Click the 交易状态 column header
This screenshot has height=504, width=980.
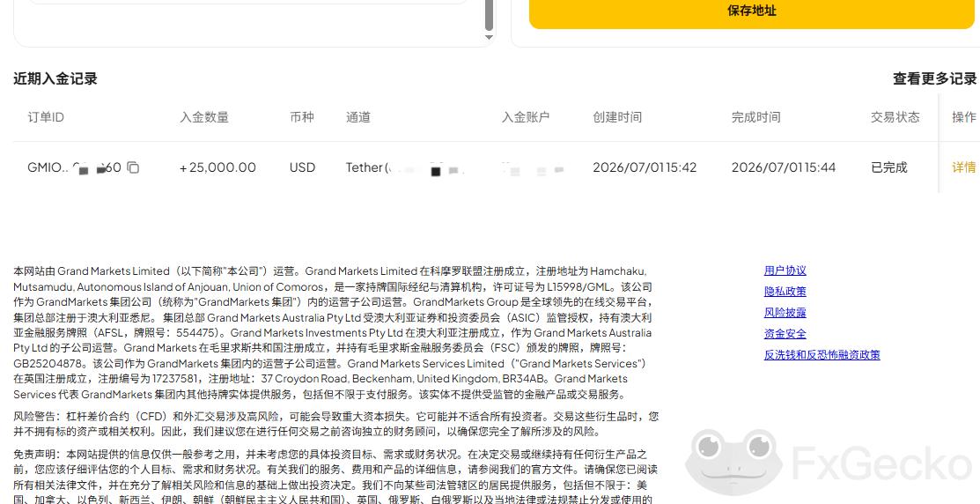pyautogui.click(x=895, y=117)
